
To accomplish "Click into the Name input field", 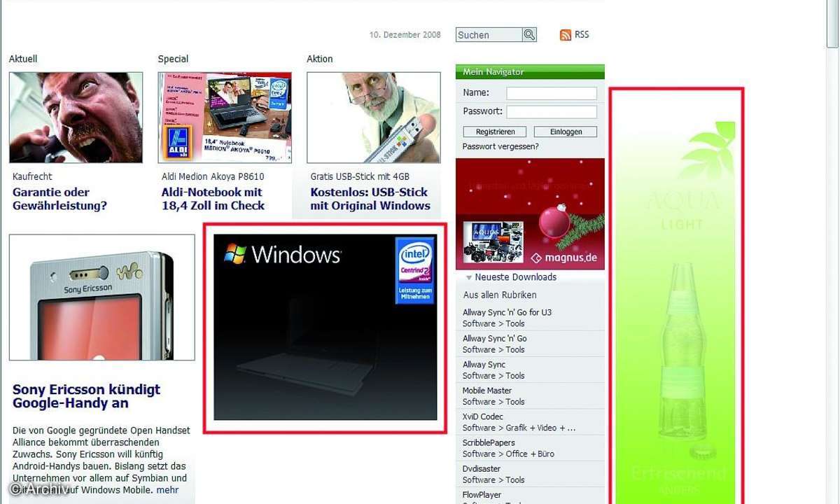I will click(x=552, y=93).
